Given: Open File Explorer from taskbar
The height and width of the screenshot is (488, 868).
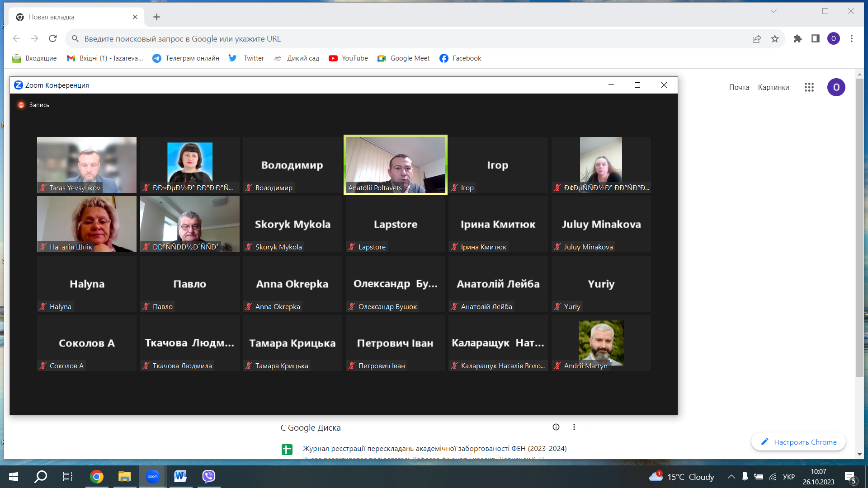Looking at the screenshot, I should 124,476.
